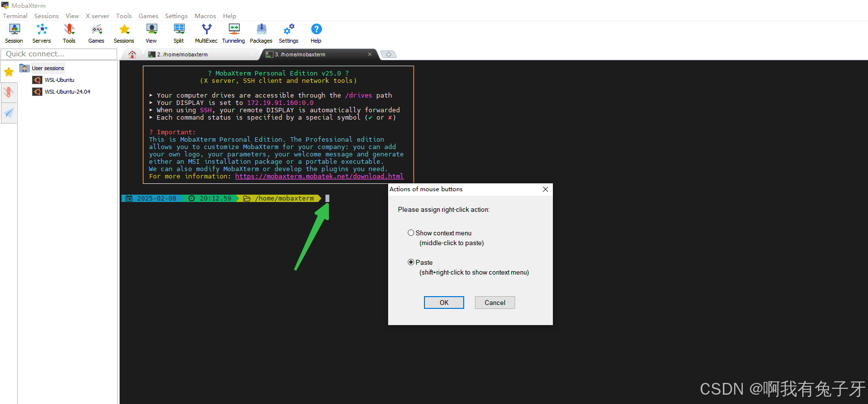Open the Packages toolbar icon
Image resolution: width=868 pixels, height=404 pixels.
(261, 29)
